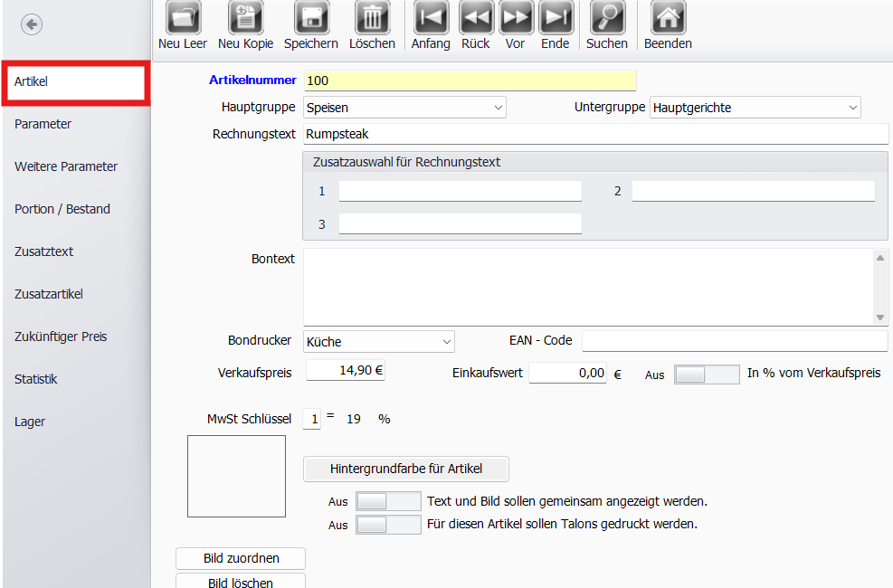The image size is (893, 588).
Task: Click the Neu Leer folder icon
Action: [x=183, y=17]
